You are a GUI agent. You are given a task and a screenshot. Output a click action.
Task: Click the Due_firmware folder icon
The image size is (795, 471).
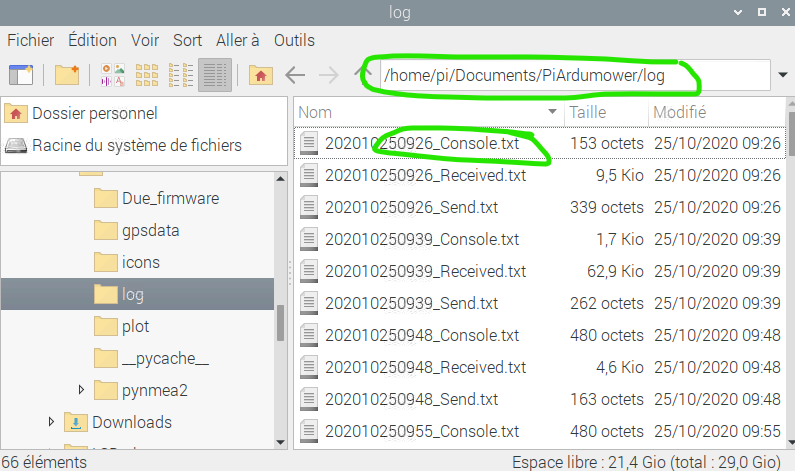(105, 198)
